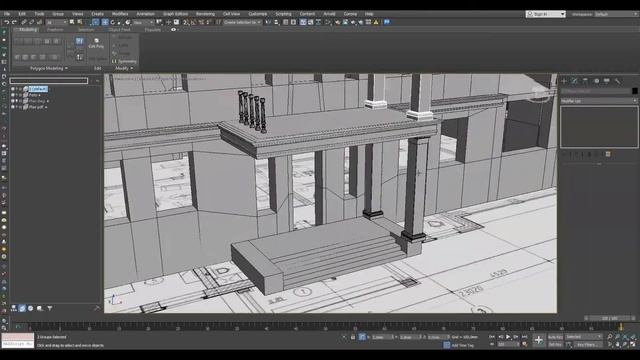
Task: Open the Utilities wrench panel tab
Action: click(618, 81)
